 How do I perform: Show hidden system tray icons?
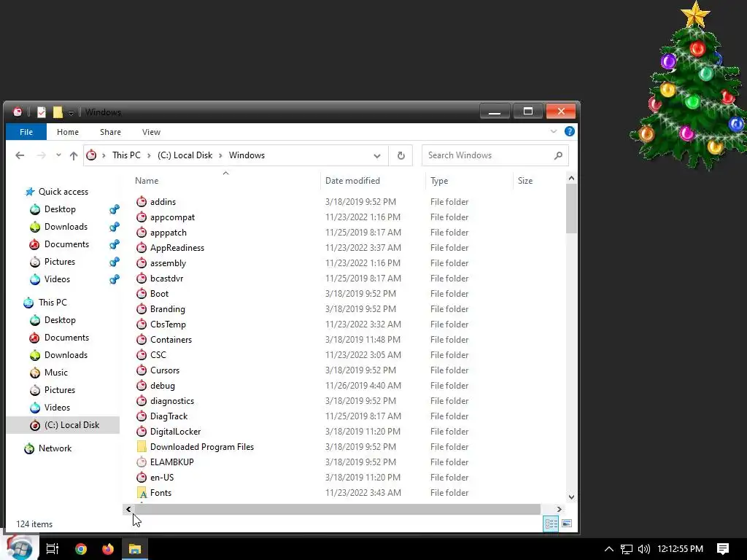pyautogui.click(x=608, y=548)
